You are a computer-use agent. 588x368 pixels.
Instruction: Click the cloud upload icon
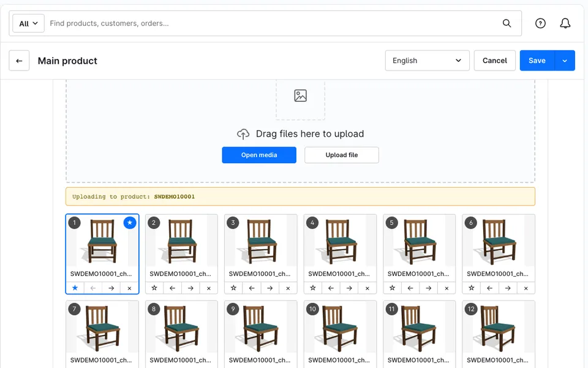[x=243, y=134]
